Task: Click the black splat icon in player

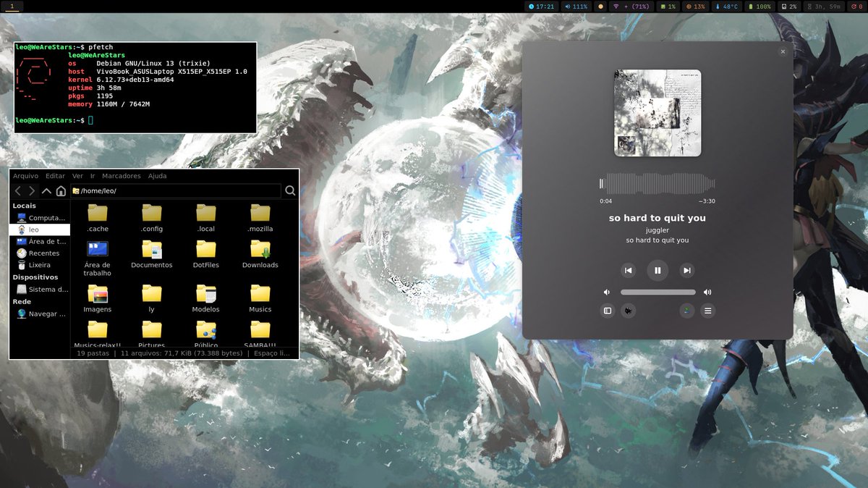Action: (x=629, y=311)
